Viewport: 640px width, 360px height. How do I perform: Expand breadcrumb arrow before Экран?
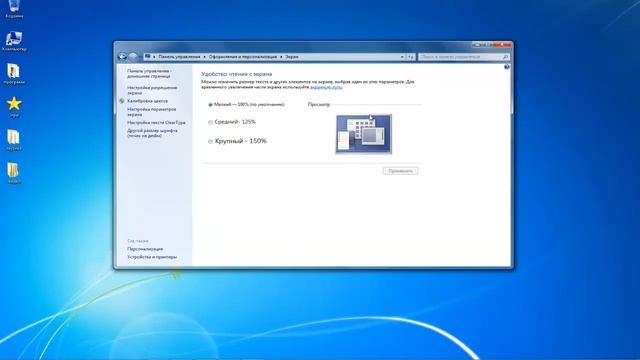(x=281, y=57)
